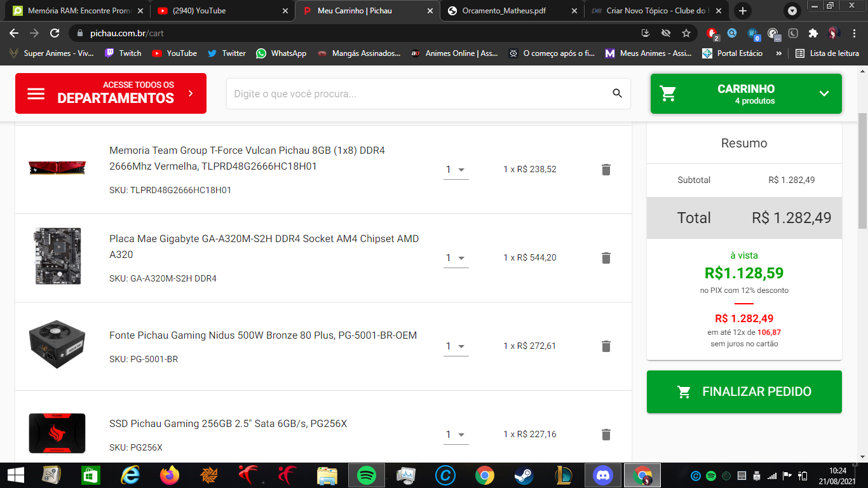This screenshot has height=488, width=868.
Task: Open the departments hamburger menu icon
Action: (x=36, y=93)
